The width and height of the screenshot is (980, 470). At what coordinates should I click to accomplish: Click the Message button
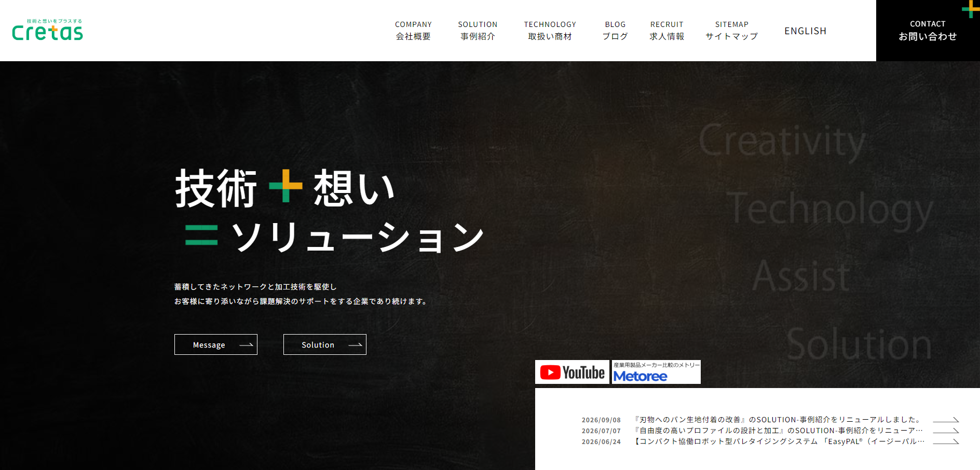[x=216, y=344]
